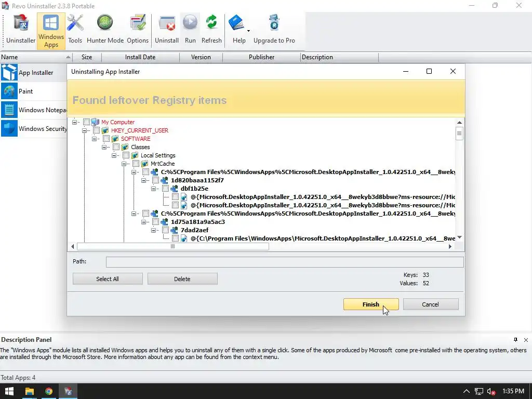The height and width of the screenshot is (399, 532).
Task: Click the Local Settings key icon
Action: coord(135,155)
